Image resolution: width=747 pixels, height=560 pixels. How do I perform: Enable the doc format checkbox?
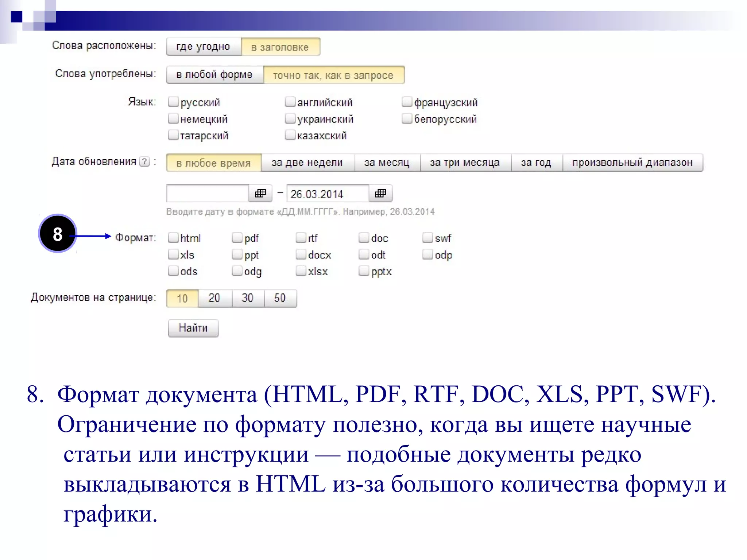[x=364, y=238]
